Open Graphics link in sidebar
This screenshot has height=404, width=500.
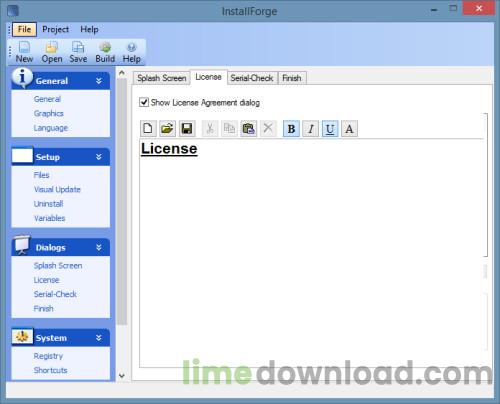pos(49,113)
